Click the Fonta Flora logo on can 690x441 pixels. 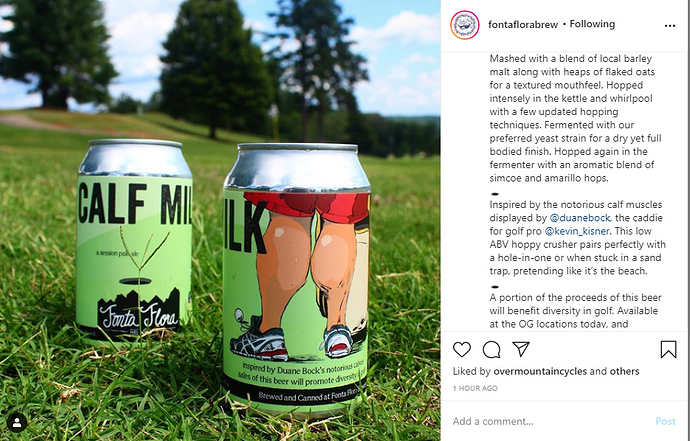coord(138,314)
